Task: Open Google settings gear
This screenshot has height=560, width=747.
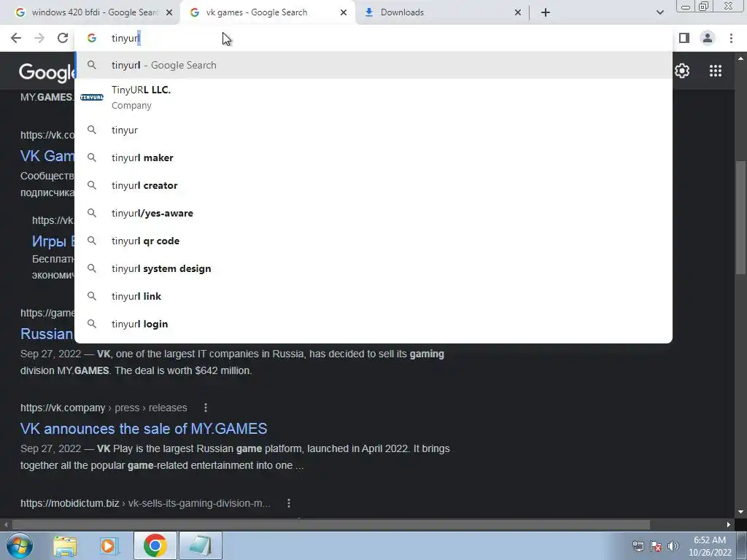Action: coord(682,71)
